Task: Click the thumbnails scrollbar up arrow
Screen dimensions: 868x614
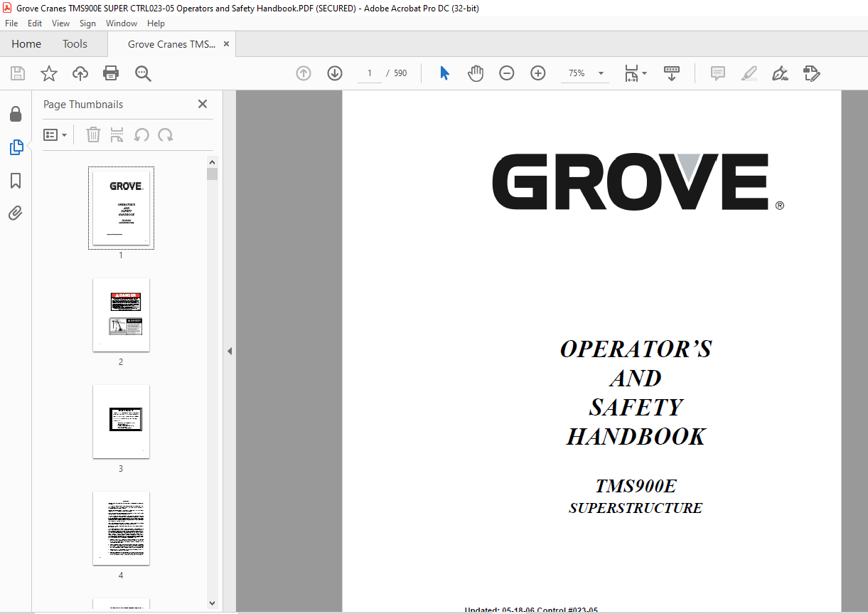Action: pyautogui.click(x=212, y=162)
